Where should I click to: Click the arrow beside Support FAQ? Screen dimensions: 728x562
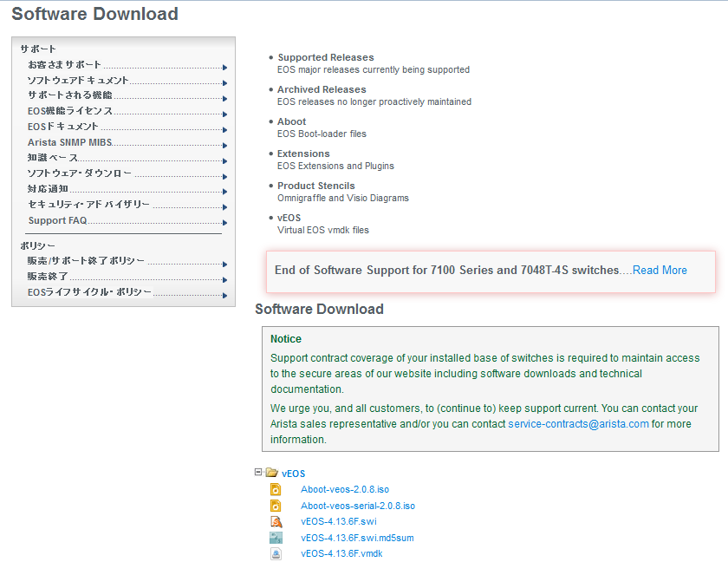(224, 223)
